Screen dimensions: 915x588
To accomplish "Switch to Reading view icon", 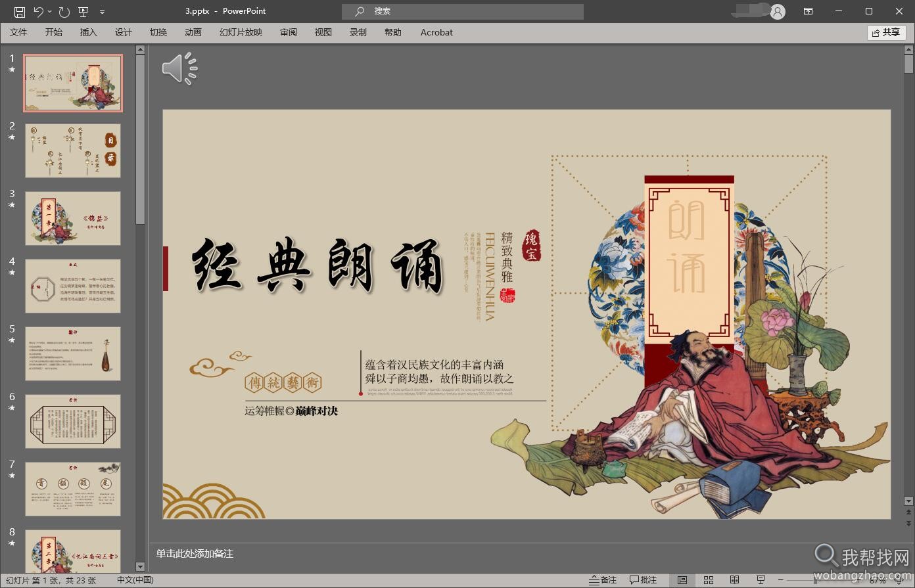I will click(735, 580).
